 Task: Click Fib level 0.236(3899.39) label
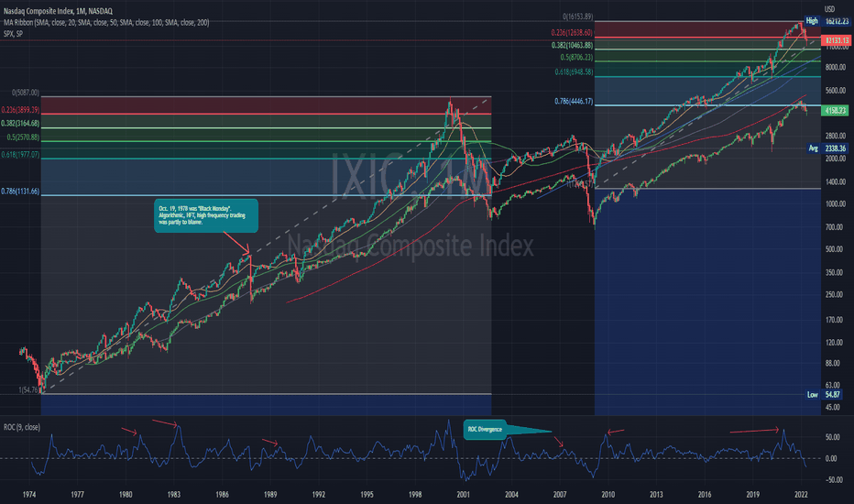click(20, 110)
